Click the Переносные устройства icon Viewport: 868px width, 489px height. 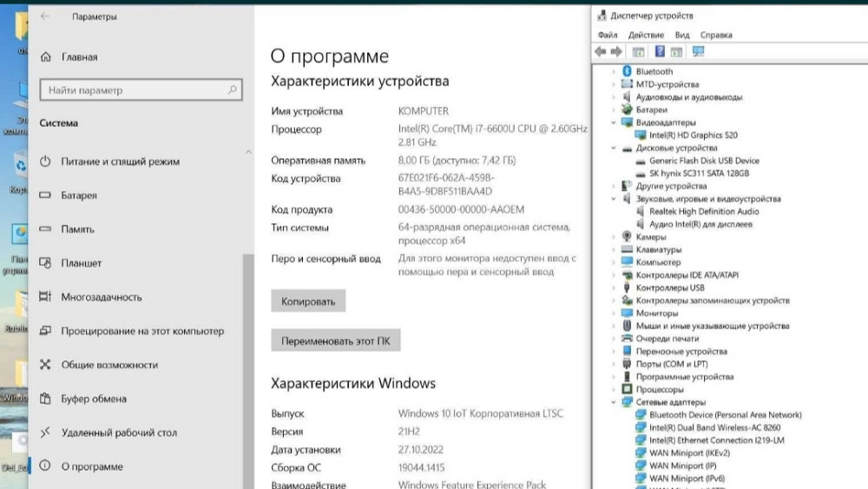tap(627, 351)
